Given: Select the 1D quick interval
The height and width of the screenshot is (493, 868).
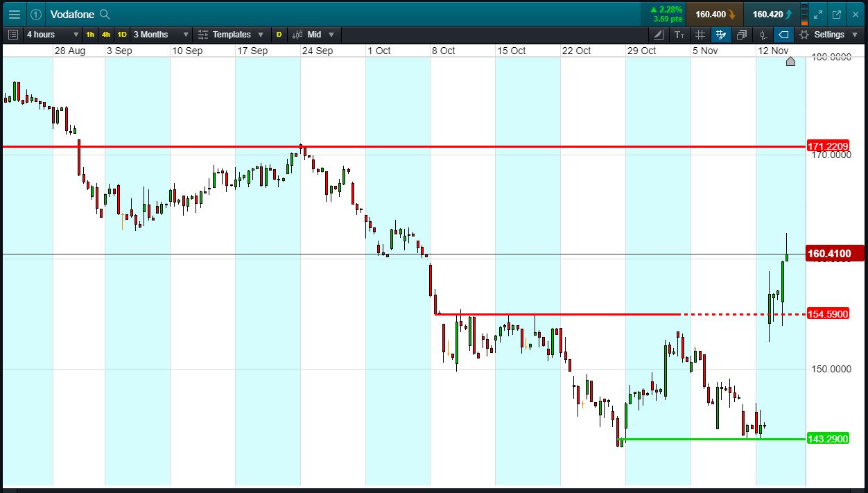Looking at the screenshot, I should click(x=122, y=35).
